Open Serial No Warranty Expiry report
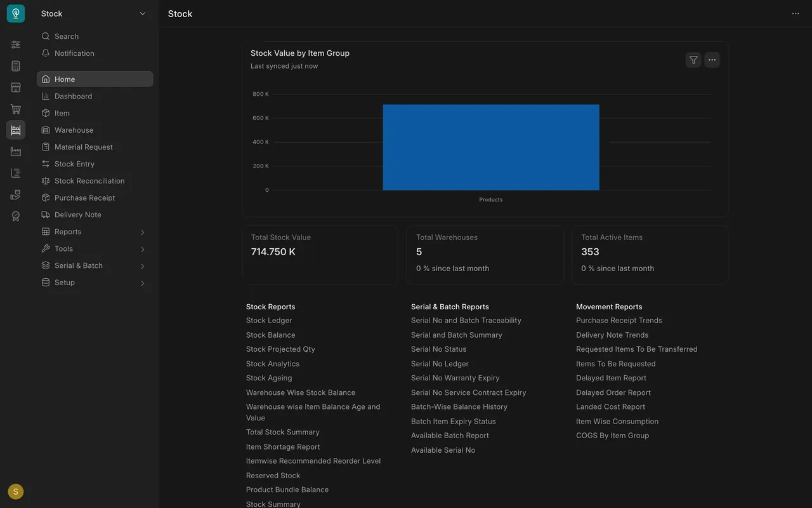 455,378
